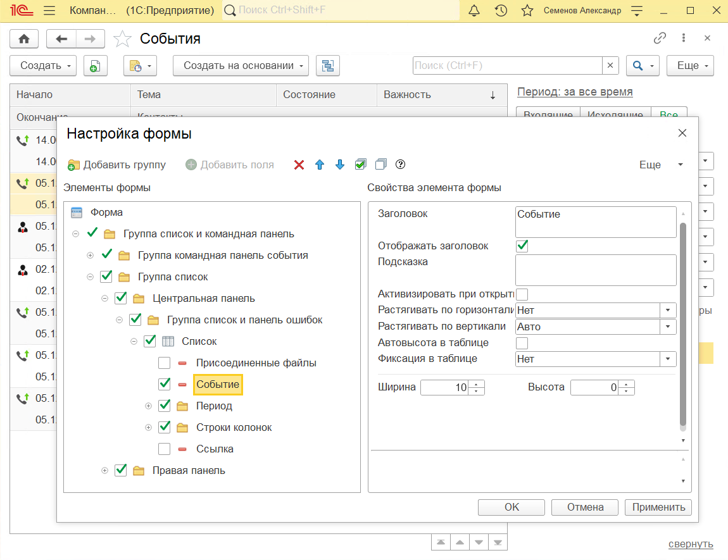Image resolution: width=728 pixels, height=560 pixels.
Task: Click the Отмена button
Action: (x=585, y=507)
